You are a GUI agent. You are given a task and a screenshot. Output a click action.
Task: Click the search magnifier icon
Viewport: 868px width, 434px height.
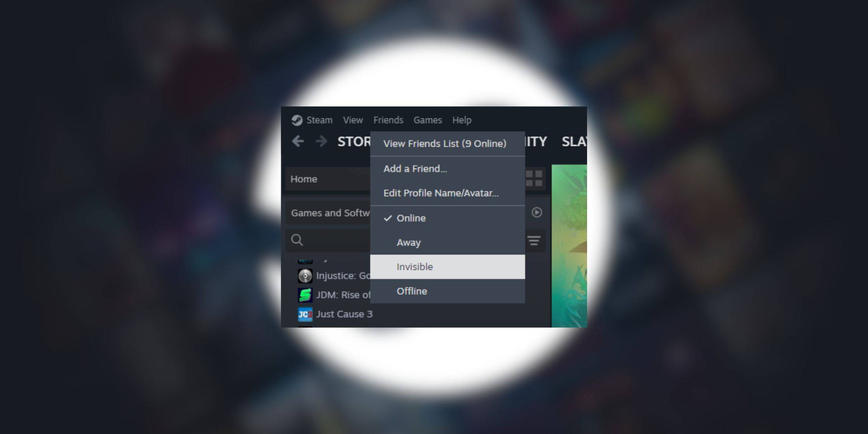297,239
